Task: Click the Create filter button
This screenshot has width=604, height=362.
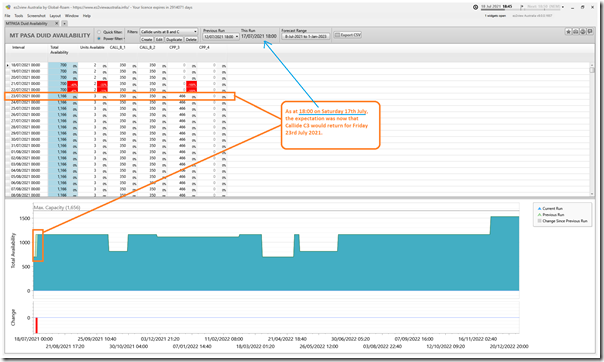Action: click(x=146, y=39)
